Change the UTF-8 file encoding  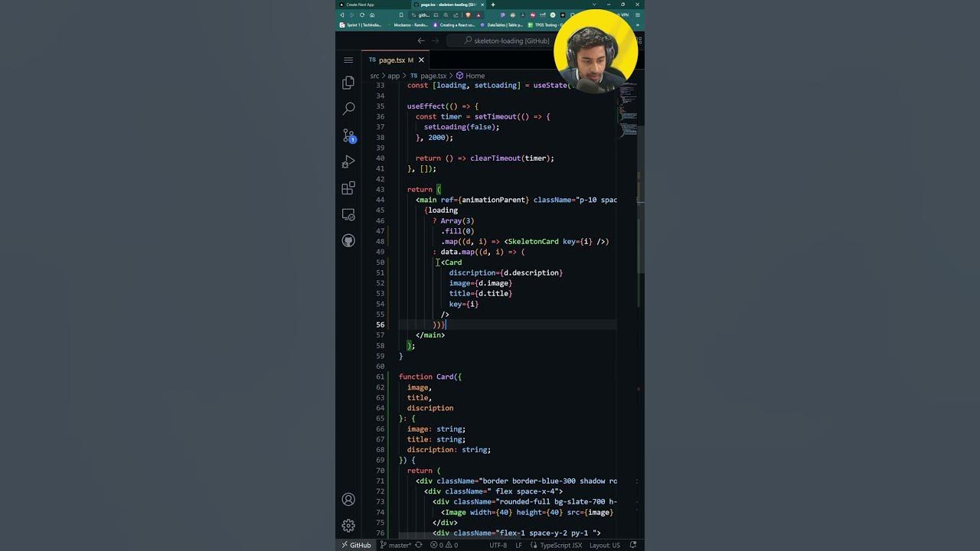pos(498,545)
